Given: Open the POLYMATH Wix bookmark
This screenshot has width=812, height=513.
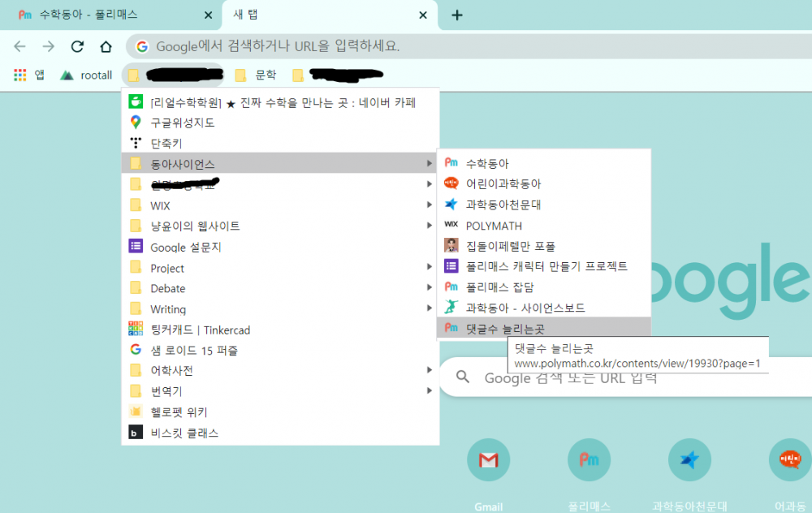Looking at the screenshot, I should pos(544,226).
